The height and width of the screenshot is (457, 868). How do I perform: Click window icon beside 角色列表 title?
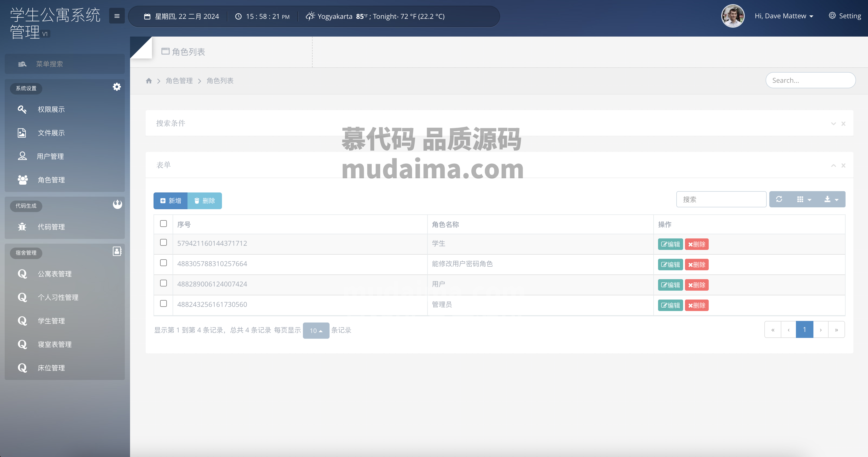click(165, 51)
